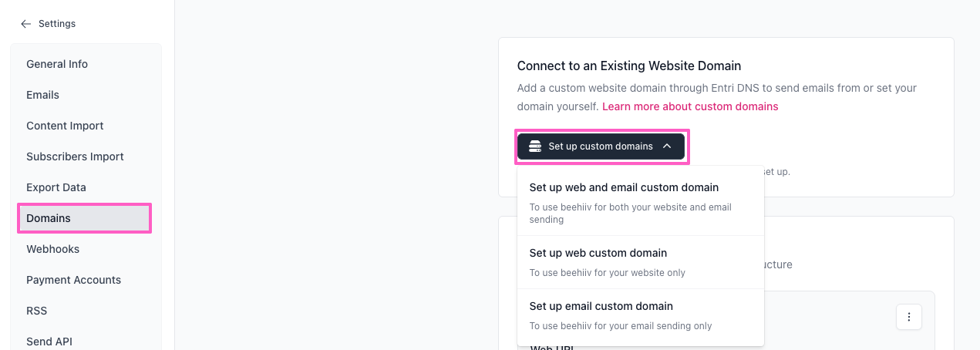Navigate to Content Import
Viewport: 980px width, 350px height.
click(65, 126)
